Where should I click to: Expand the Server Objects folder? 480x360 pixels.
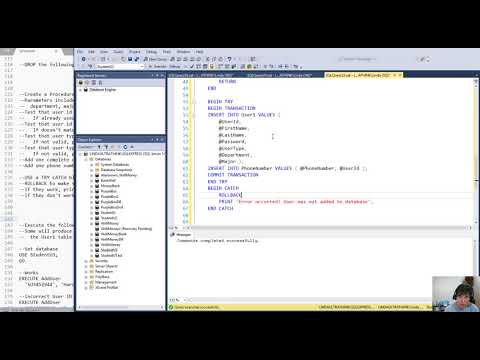tap(86, 266)
